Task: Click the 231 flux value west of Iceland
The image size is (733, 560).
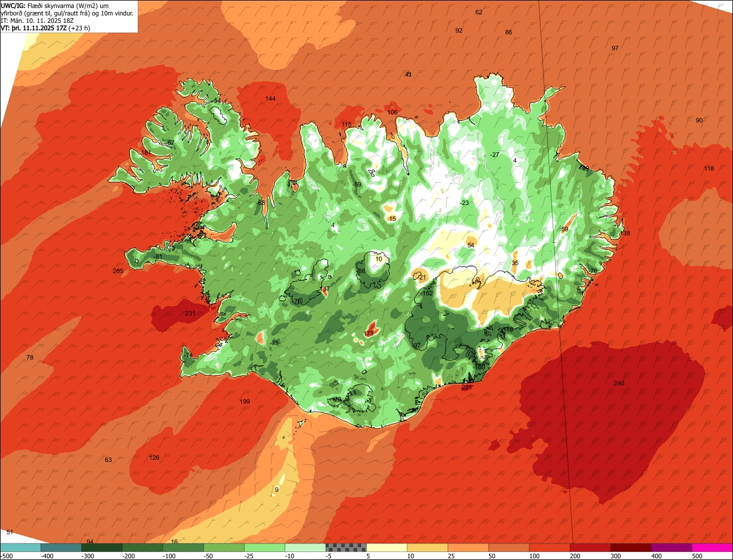Action: pyautogui.click(x=190, y=313)
